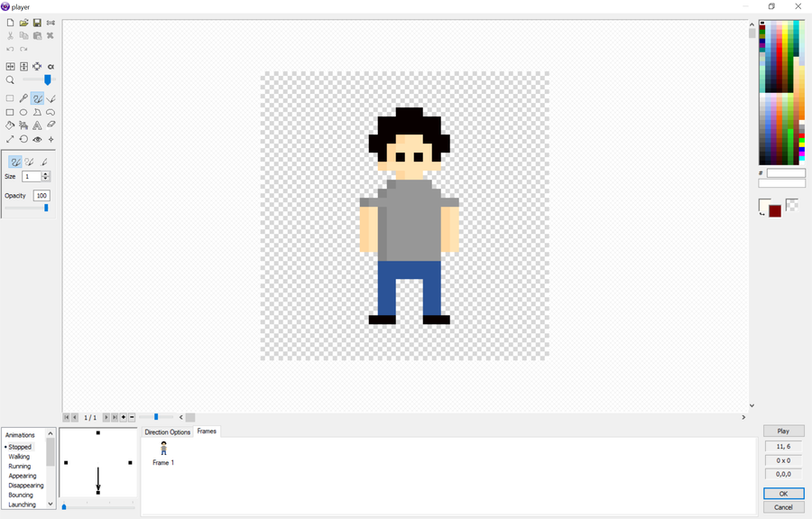The height and width of the screenshot is (519, 812).
Task: Click the Crop icon
Action: pyautogui.click(x=37, y=66)
